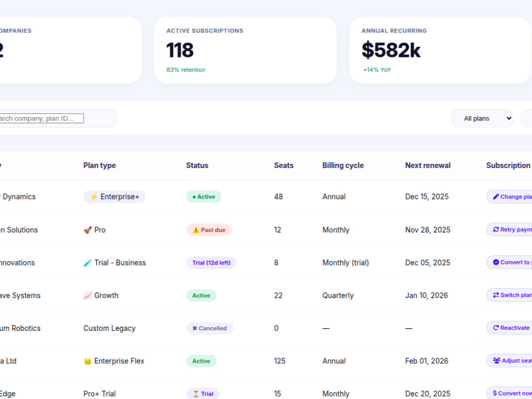Screen dimensions: 532x399
Task: Click the Enterprise+ plan badge
Action: (115, 197)
